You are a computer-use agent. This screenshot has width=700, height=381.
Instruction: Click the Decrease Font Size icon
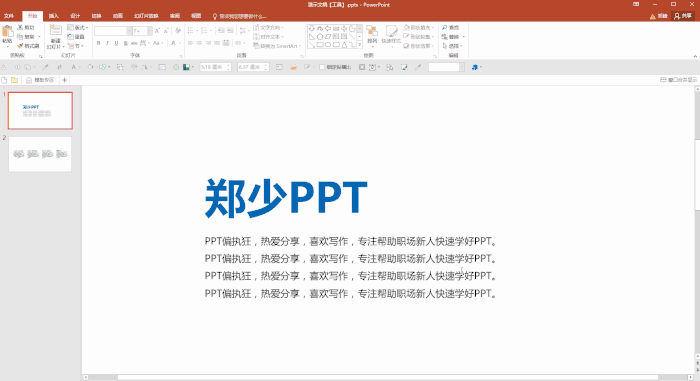[166, 31]
